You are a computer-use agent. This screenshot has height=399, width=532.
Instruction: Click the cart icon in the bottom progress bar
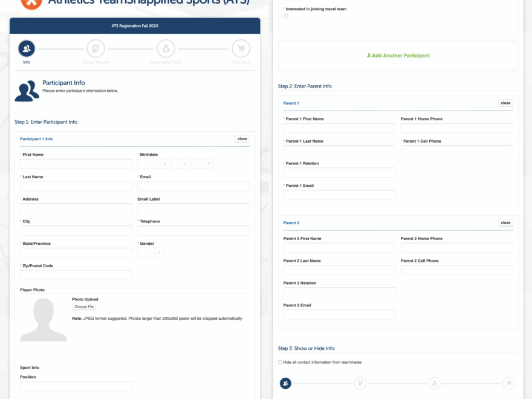coord(509,383)
